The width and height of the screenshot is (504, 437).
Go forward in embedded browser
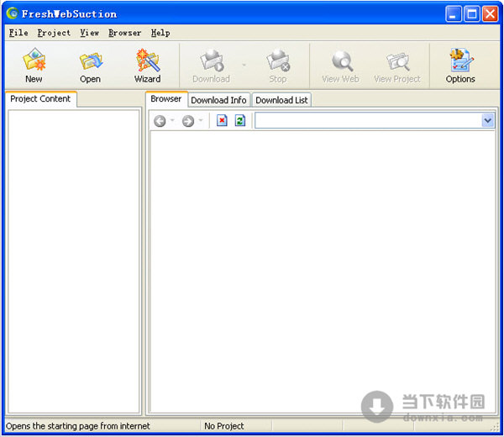pyautogui.click(x=188, y=121)
